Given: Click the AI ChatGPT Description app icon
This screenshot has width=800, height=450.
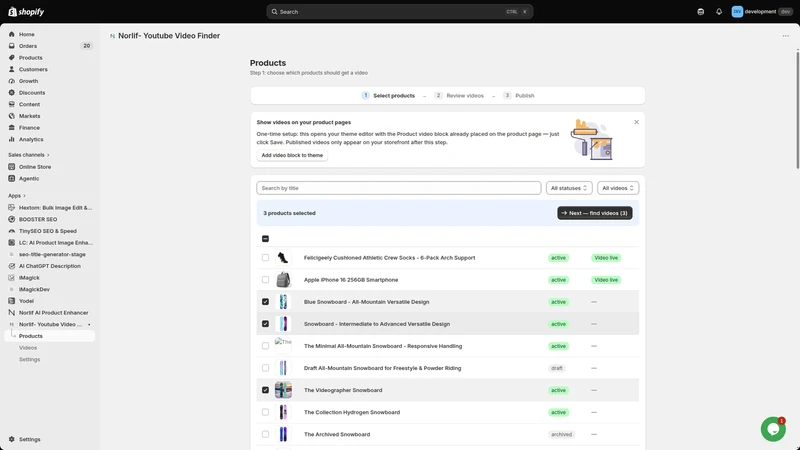Looking at the screenshot, I should pos(12,266).
